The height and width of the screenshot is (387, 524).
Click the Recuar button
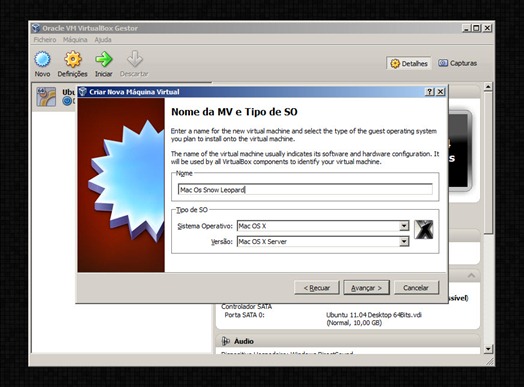tap(316, 288)
